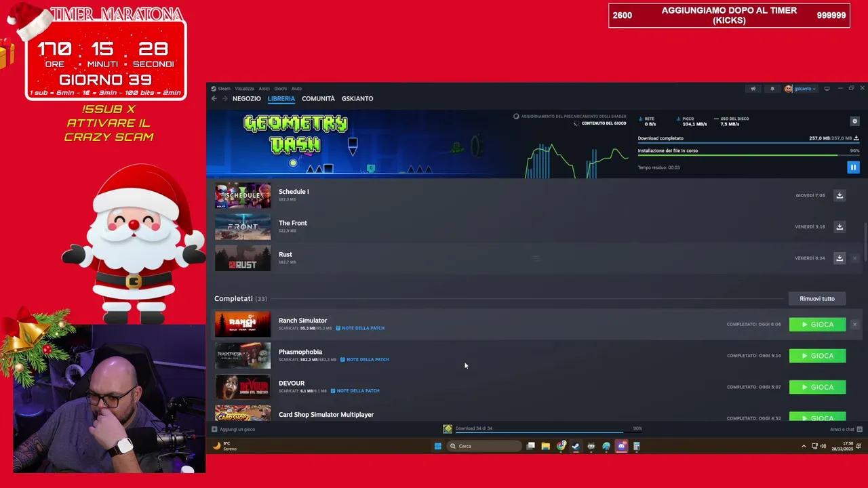Open Ranch Simulator patch notes link
The image size is (868, 488).
(x=360, y=328)
